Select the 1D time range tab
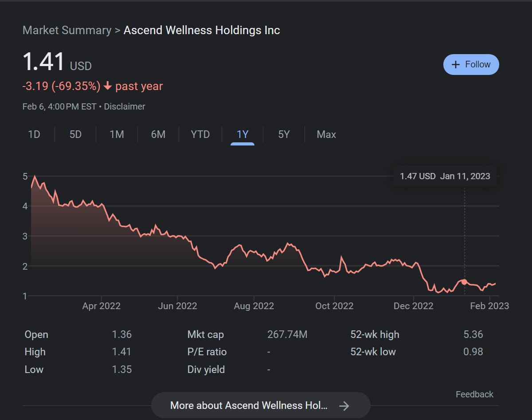The image size is (532, 420). pos(34,134)
